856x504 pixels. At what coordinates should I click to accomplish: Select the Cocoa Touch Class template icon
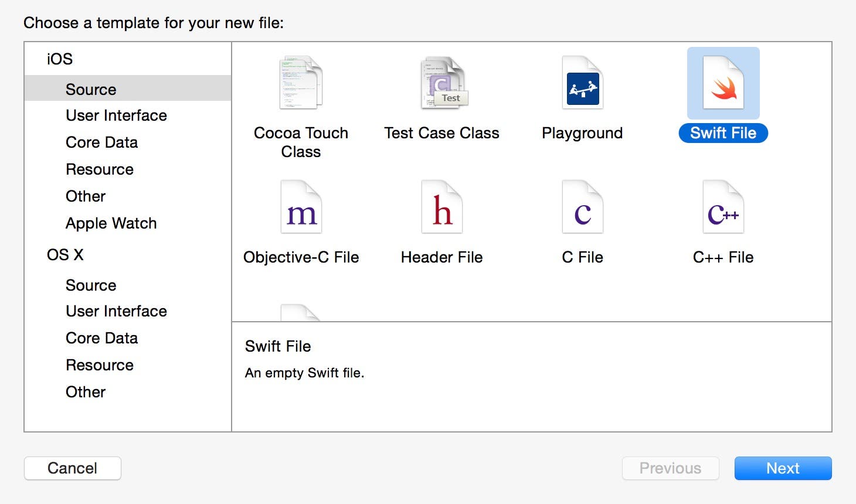(301, 83)
